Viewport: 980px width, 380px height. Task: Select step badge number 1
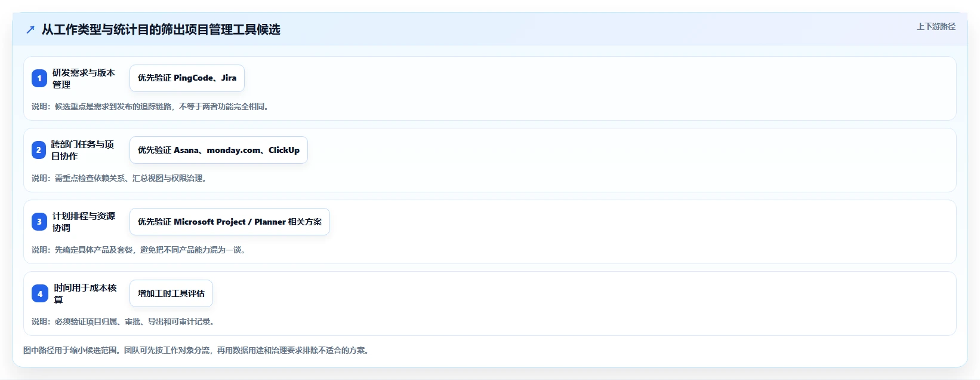(39, 78)
